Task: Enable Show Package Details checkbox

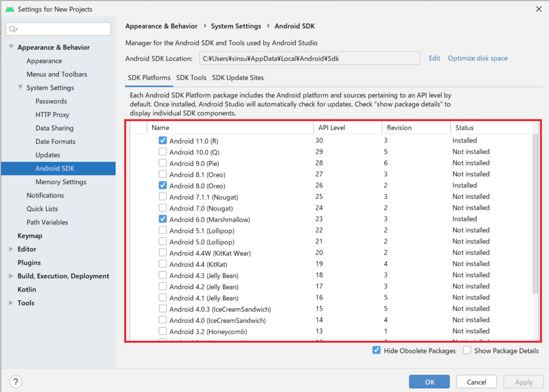Action: coord(467,350)
